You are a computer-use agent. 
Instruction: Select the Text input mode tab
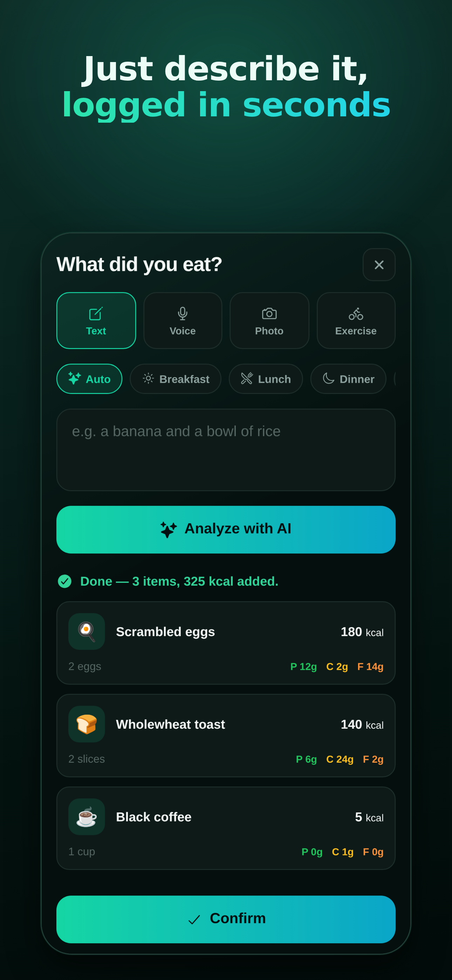coord(96,320)
